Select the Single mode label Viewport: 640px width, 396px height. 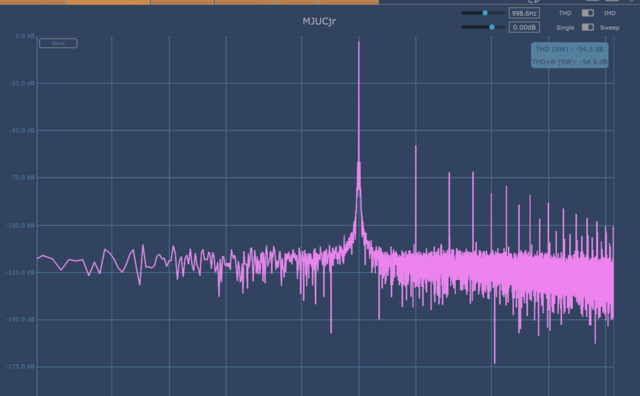(565, 28)
